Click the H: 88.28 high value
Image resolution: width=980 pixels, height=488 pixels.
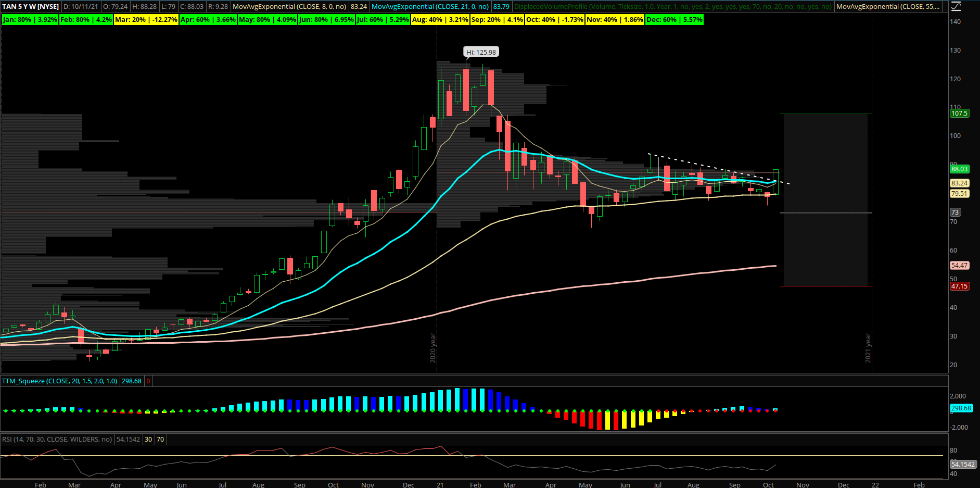point(144,7)
